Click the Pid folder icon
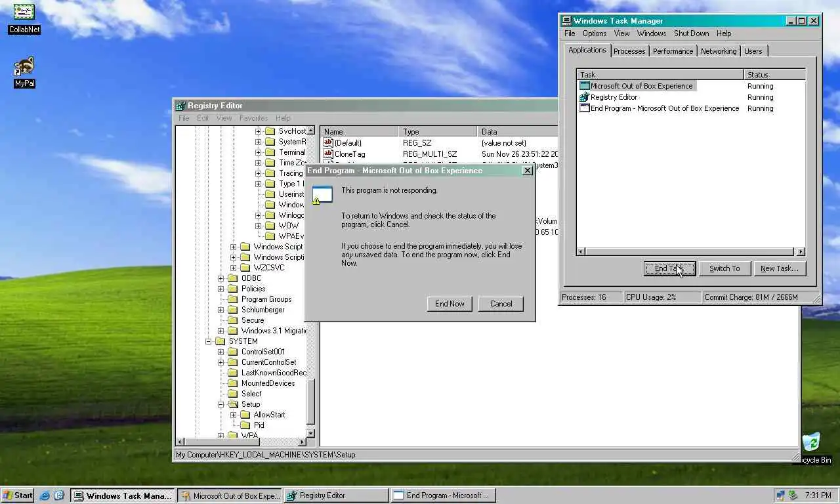The image size is (840, 504). click(246, 425)
